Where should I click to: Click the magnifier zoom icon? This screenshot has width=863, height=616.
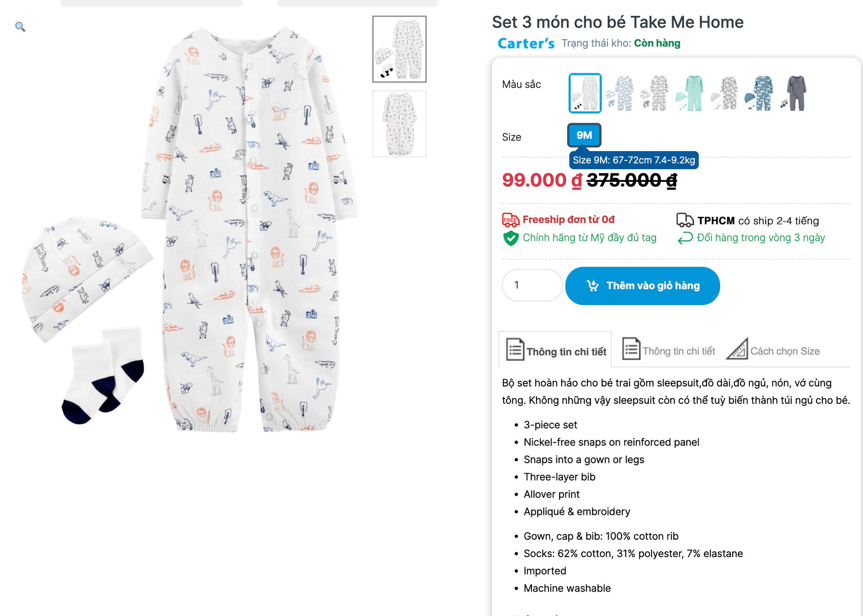coord(20,27)
